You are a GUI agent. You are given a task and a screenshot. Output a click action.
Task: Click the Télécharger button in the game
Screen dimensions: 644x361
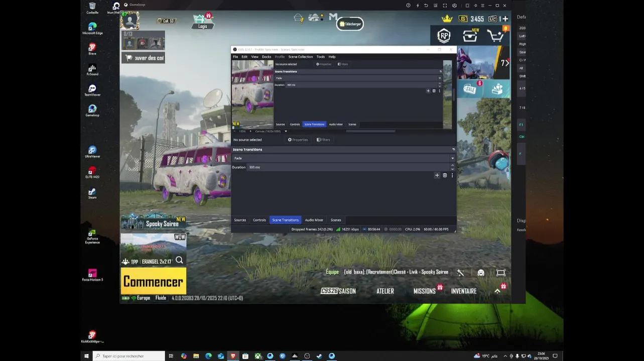click(350, 24)
